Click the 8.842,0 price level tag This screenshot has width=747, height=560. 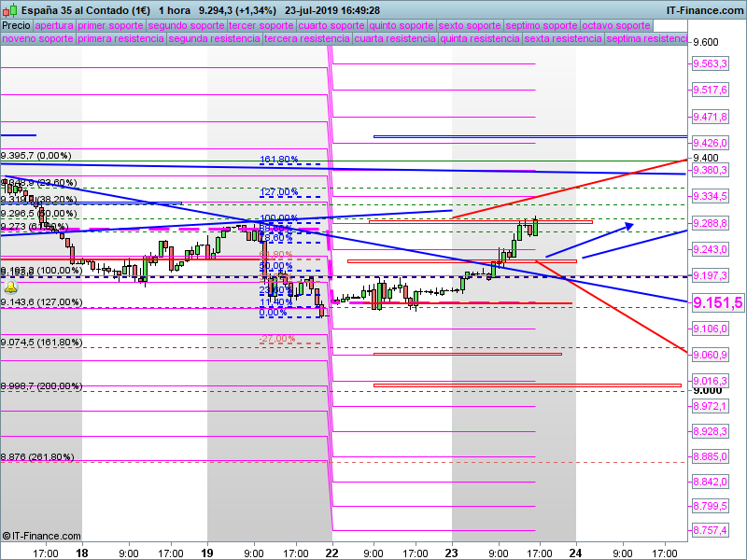[710, 482]
